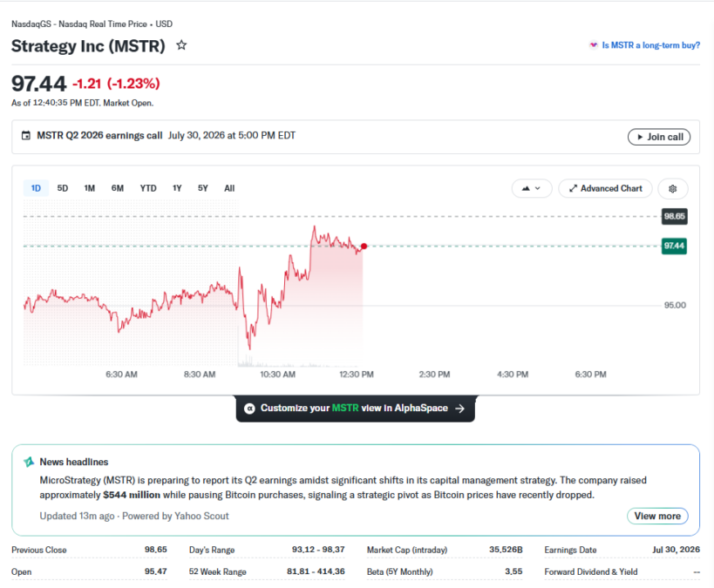Click the arrow on AlphaSpace banner
This screenshot has width=714, height=588.
pos(460,409)
